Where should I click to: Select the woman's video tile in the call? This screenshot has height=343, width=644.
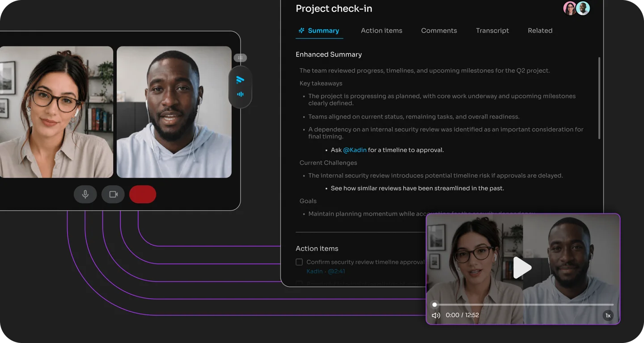pyautogui.click(x=56, y=112)
